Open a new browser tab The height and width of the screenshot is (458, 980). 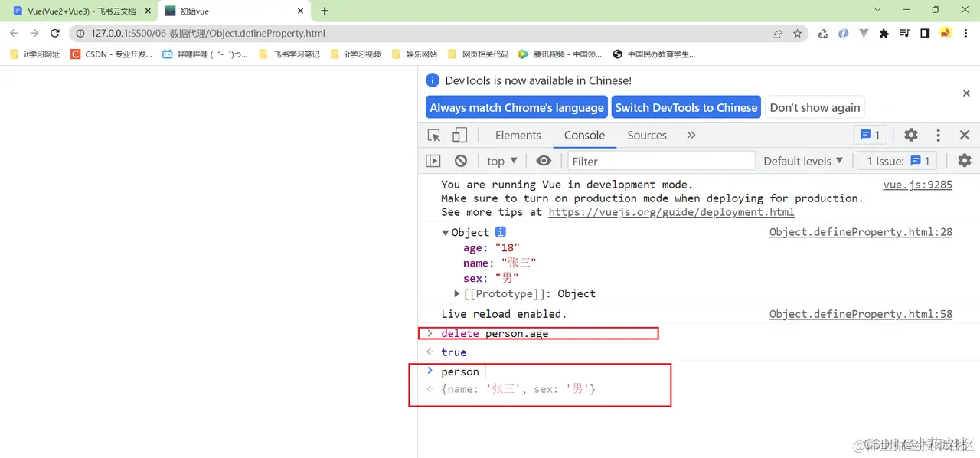pos(325,11)
